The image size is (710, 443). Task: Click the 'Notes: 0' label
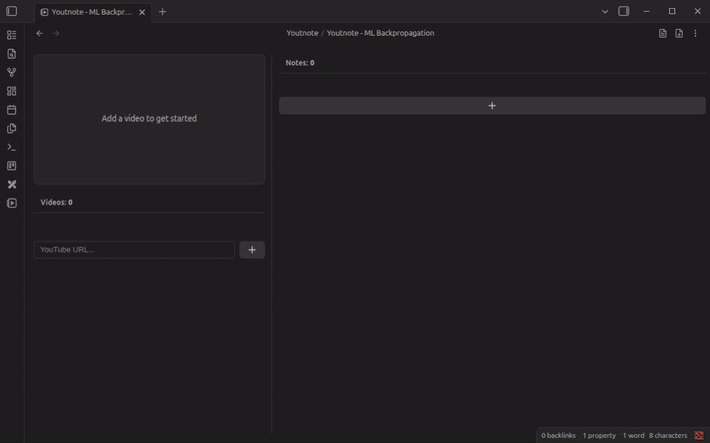tap(300, 63)
